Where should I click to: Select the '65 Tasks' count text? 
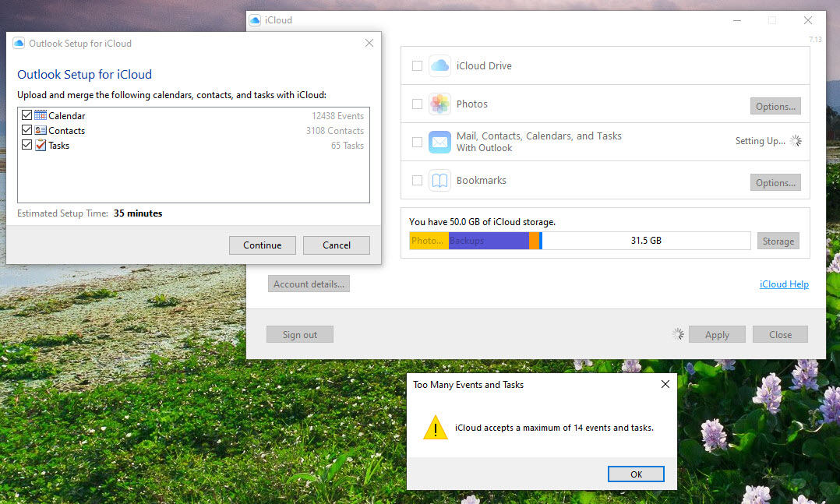(x=348, y=146)
